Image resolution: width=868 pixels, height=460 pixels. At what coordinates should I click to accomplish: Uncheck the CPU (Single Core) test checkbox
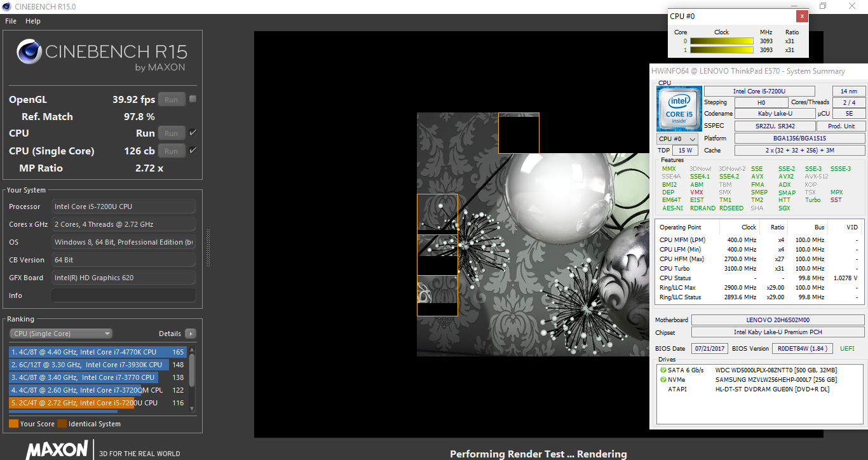tap(193, 151)
